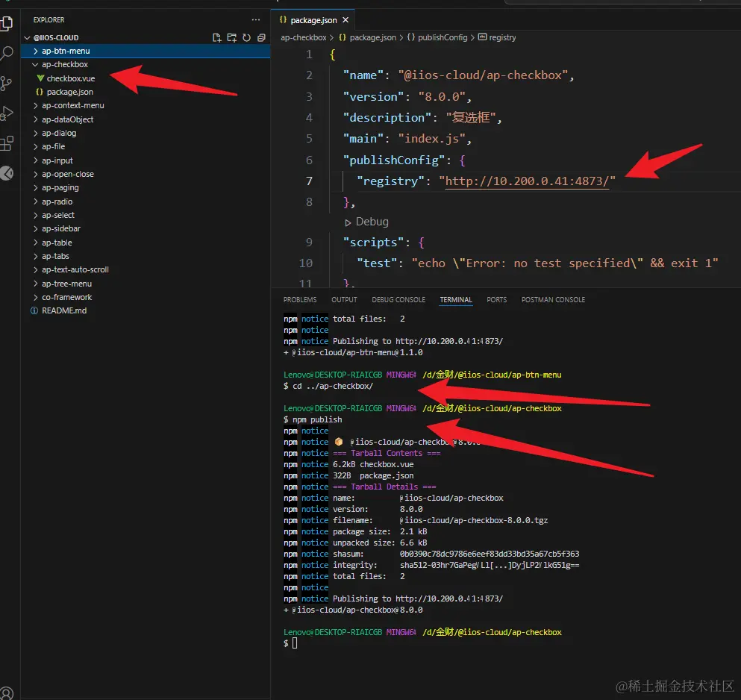Screen dimensions: 741x700
Task: Click the New File icon in Explorer
Action: [x=216, y=37]
